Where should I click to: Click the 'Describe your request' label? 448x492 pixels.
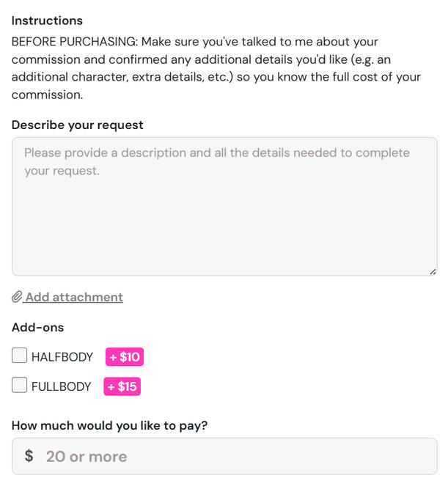78,125
